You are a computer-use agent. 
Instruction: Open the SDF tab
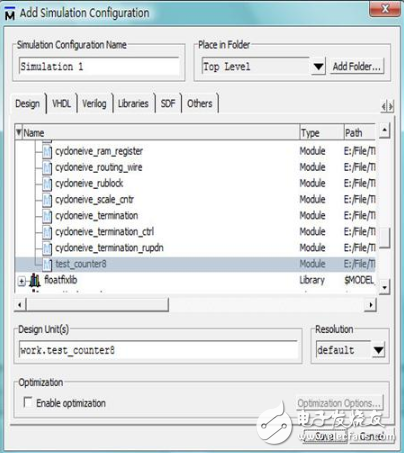click(168, 103)
